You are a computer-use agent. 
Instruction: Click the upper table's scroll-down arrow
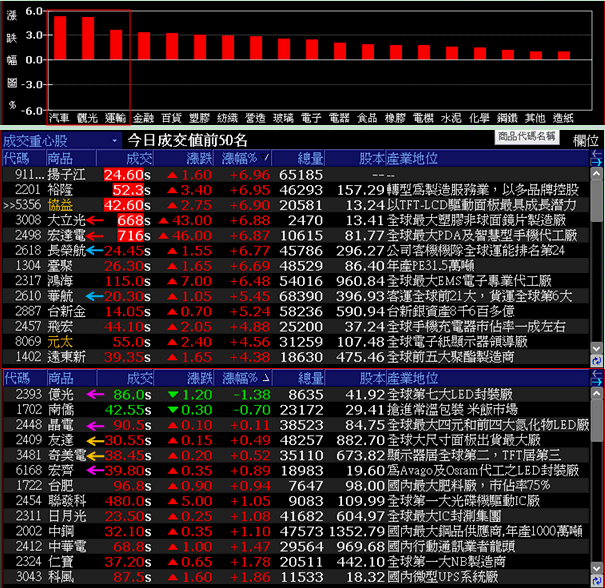click(597, 348)
